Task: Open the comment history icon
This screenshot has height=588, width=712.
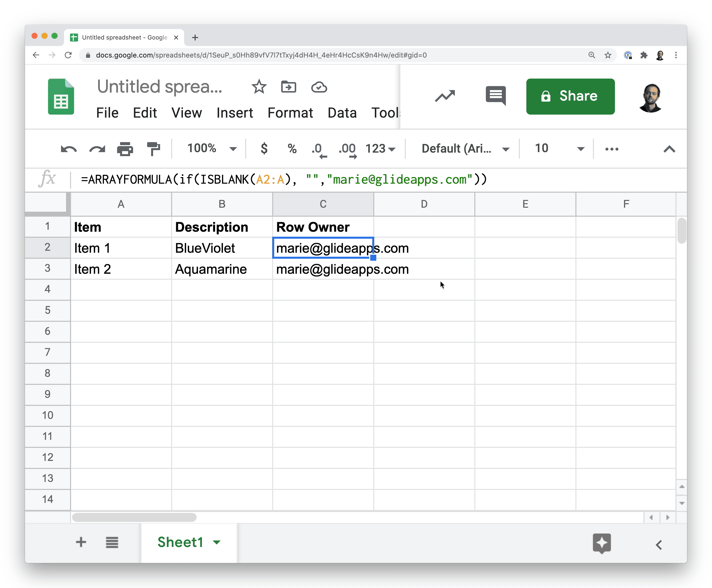Action: click(495, 96)
